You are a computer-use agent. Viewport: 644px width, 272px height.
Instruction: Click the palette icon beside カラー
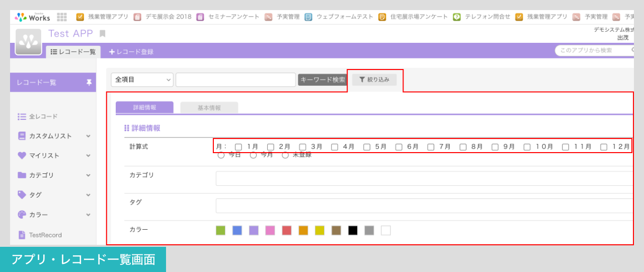pyautogui.click(x=22, y=214)
